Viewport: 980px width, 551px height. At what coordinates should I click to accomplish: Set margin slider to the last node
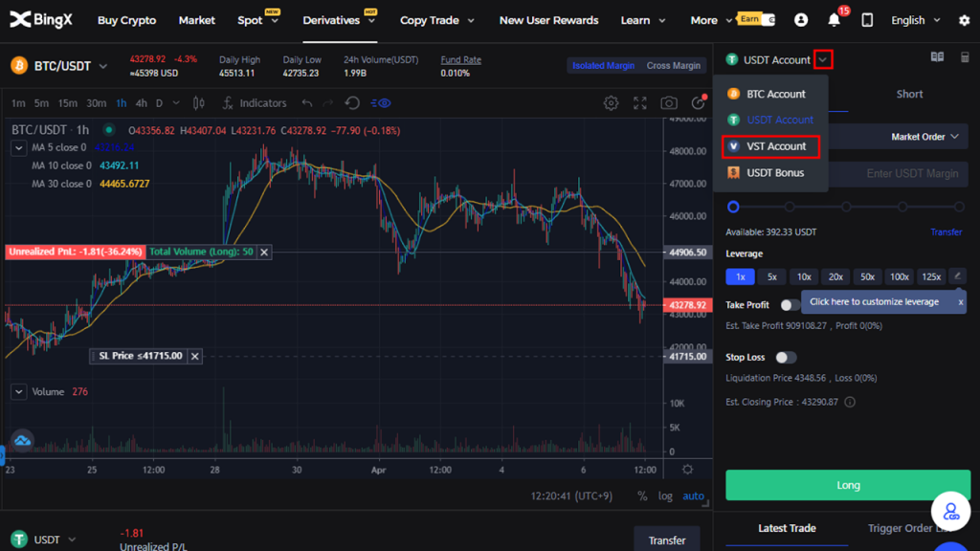(959, 207)
